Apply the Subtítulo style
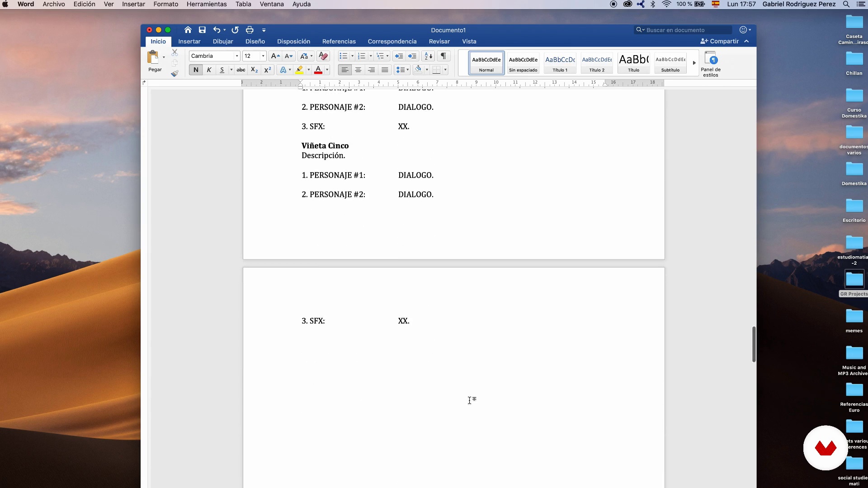868x488 pixels. coord(670,63)
